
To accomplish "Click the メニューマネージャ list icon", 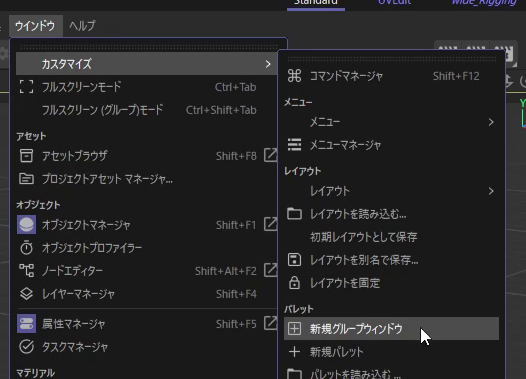I will click(295, 145).
